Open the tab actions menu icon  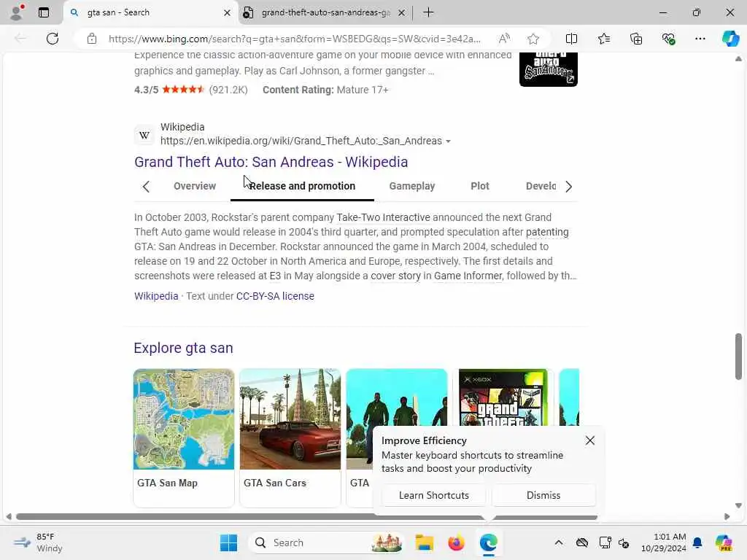pos(43,12)
